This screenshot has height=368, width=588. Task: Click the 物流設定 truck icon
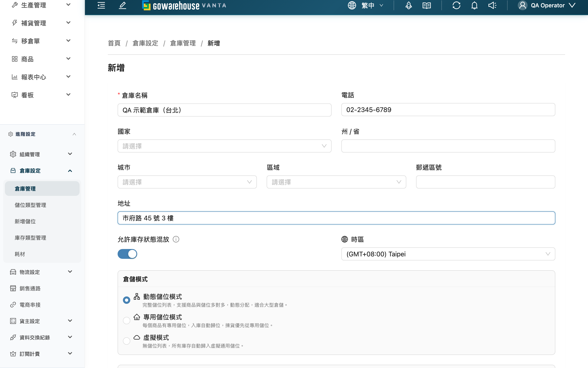tap(13, 272)
